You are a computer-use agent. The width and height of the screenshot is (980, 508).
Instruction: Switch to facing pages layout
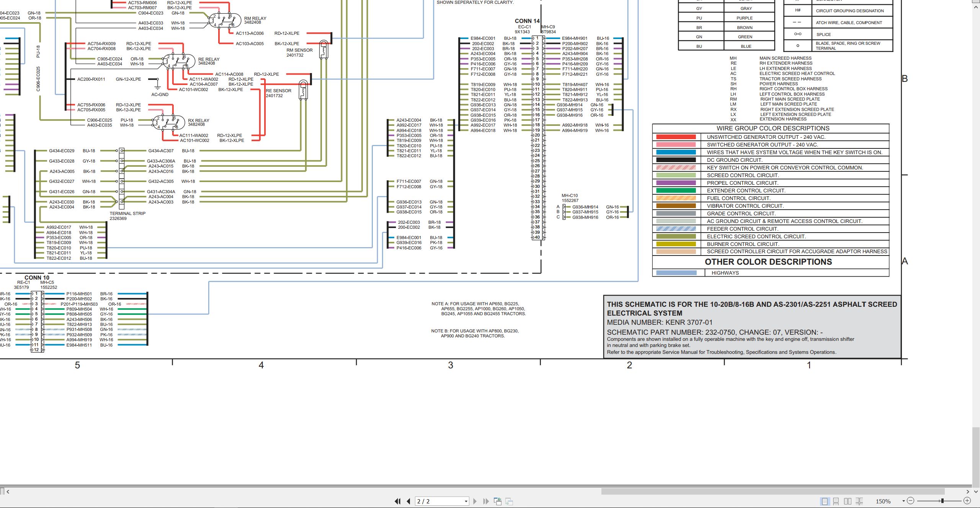(x=848, y=501)
